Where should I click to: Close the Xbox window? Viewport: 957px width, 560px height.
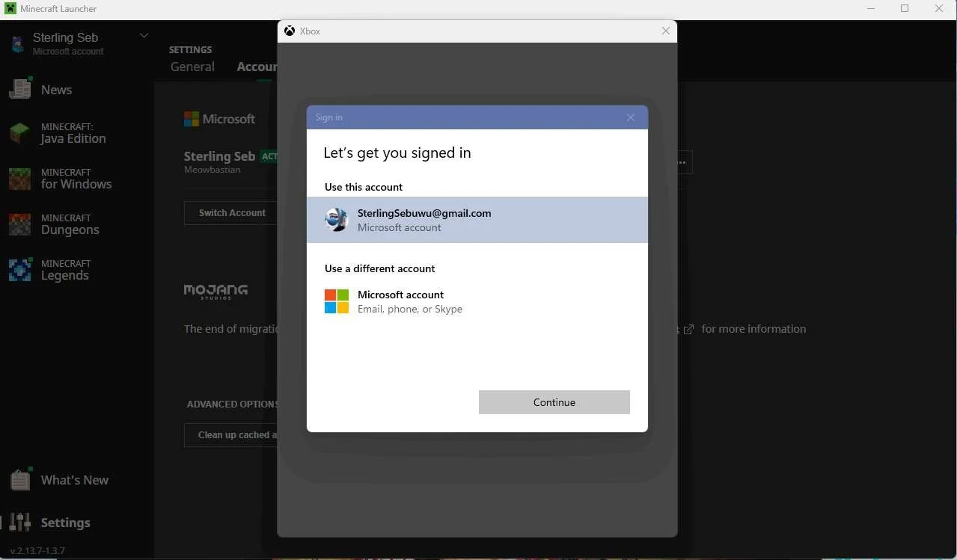click(x=665, y=31)
